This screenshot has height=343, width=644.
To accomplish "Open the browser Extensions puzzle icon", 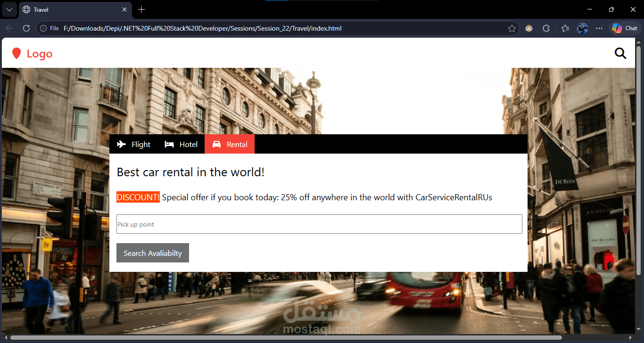I will (x=546, y=28).
